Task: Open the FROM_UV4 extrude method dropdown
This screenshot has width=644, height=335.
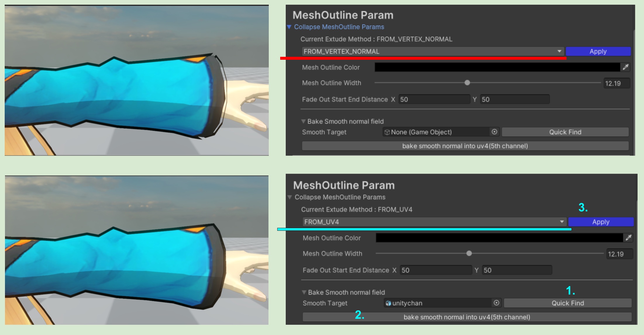Action: click(434, 222)
